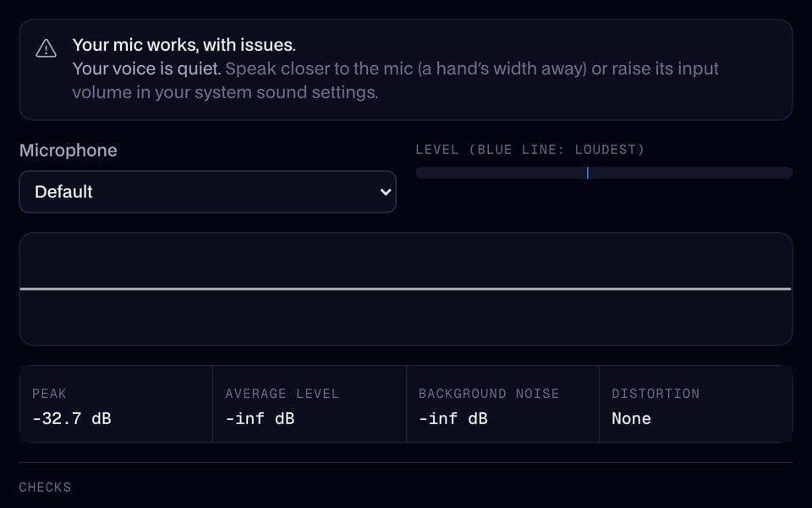Click the flat waveform display panel
Screen dimensions: 812x508
coord(406,289)
